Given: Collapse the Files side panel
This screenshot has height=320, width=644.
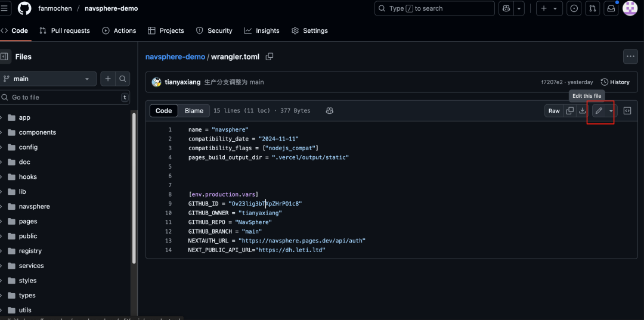Looking at the screenshot, I should (x=5, y=57).
